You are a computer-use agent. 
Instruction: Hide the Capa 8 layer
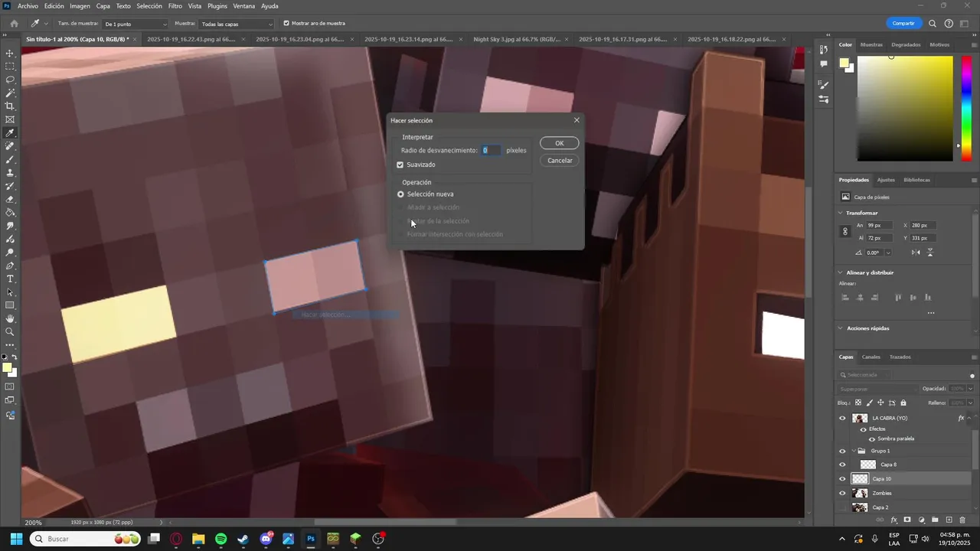coord(842,465)
